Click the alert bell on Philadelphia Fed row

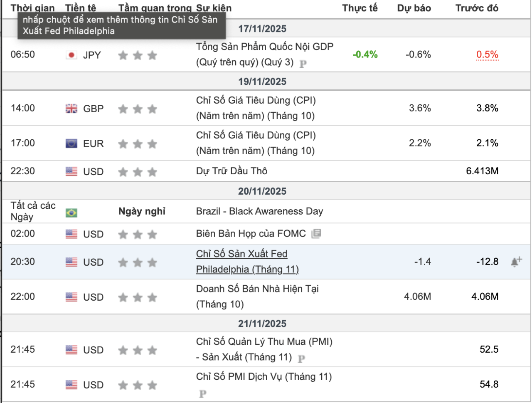[516, 262]
